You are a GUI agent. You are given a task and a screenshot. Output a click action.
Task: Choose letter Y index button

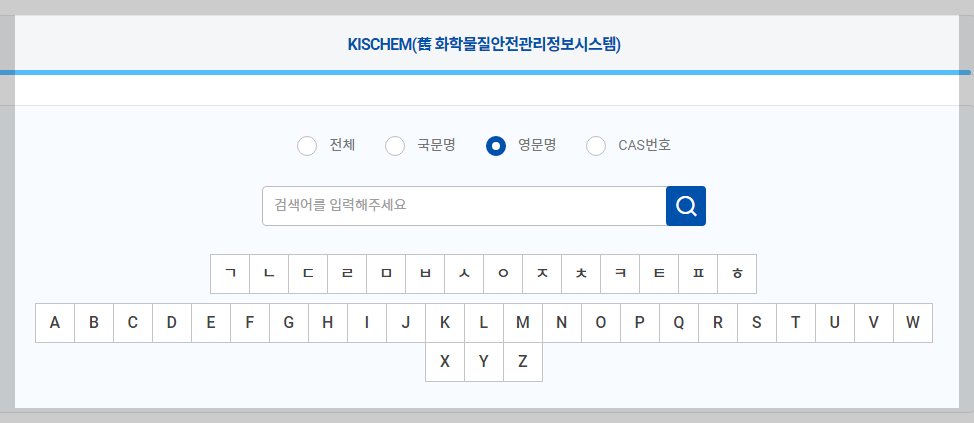point(484,362)
